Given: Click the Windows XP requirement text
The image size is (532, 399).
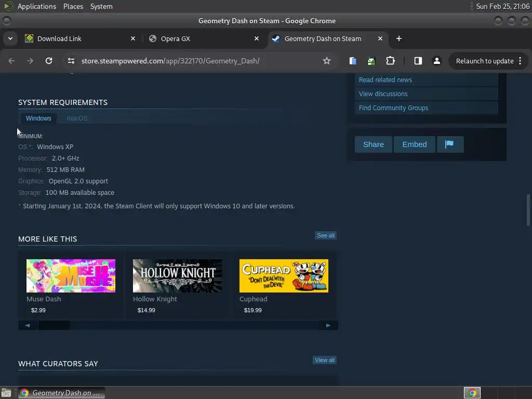Looking at the screenshot, I should [55, 147].
